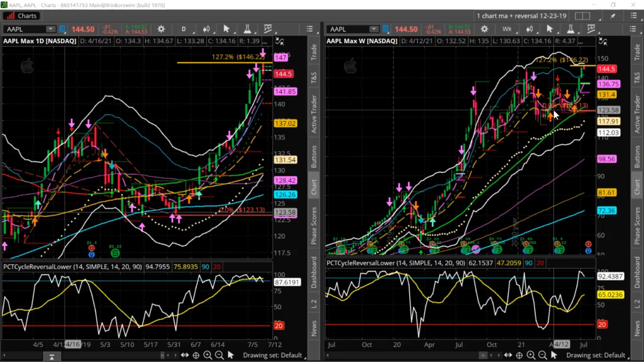
Task: Click the earnings phone icon on left chart
Action: click(91, 248)
